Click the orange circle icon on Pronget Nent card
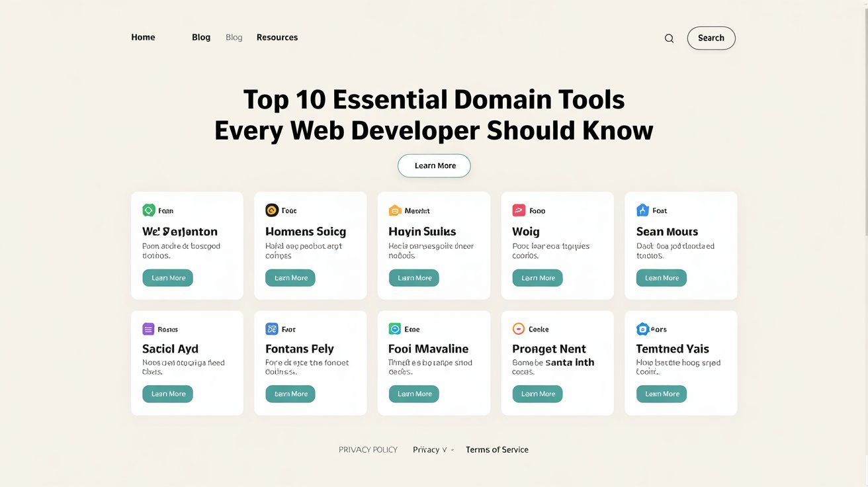The width and height of the screenshot is (868, 487). pos(519,329)
